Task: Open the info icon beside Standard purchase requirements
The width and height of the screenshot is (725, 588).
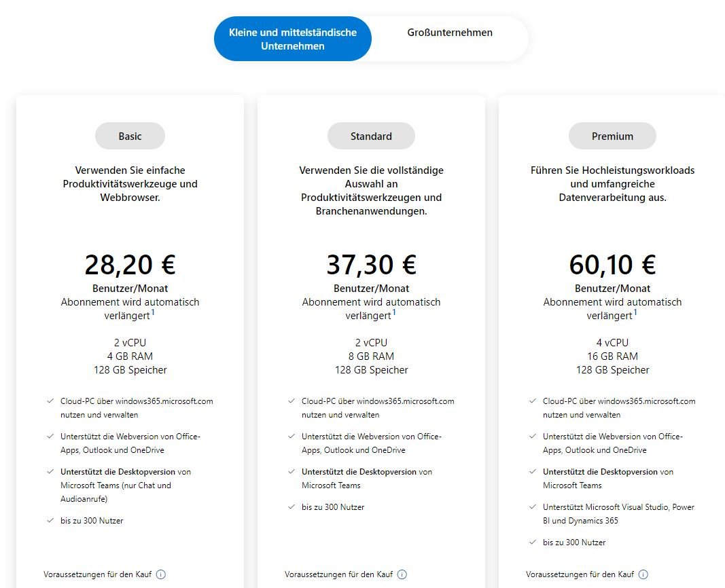Action: tap(403, 574)
